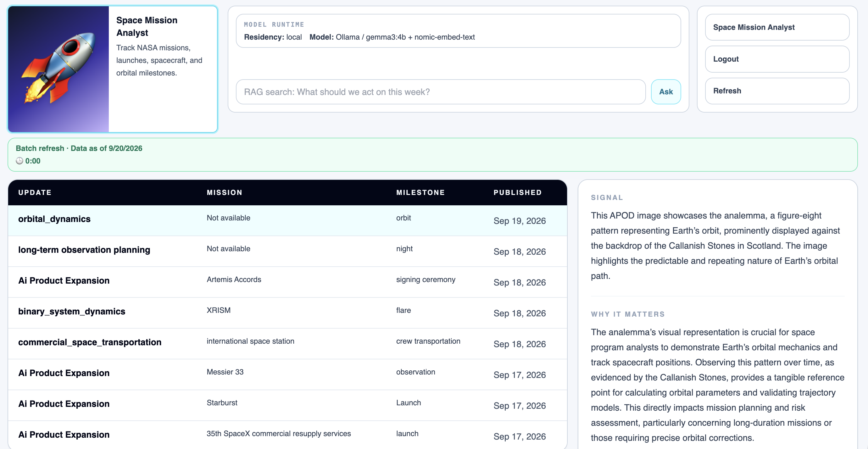This screenshot has height=449, width=868.
Task: Click the UPDATE column header
Action: tap(35, 192)
